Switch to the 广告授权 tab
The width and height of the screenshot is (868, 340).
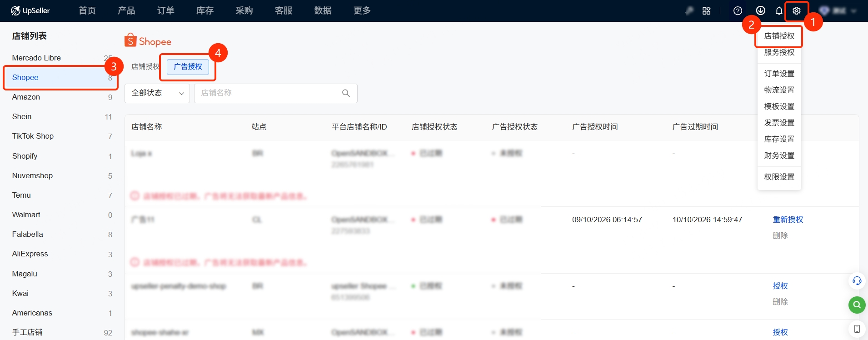tap(188, 67)
